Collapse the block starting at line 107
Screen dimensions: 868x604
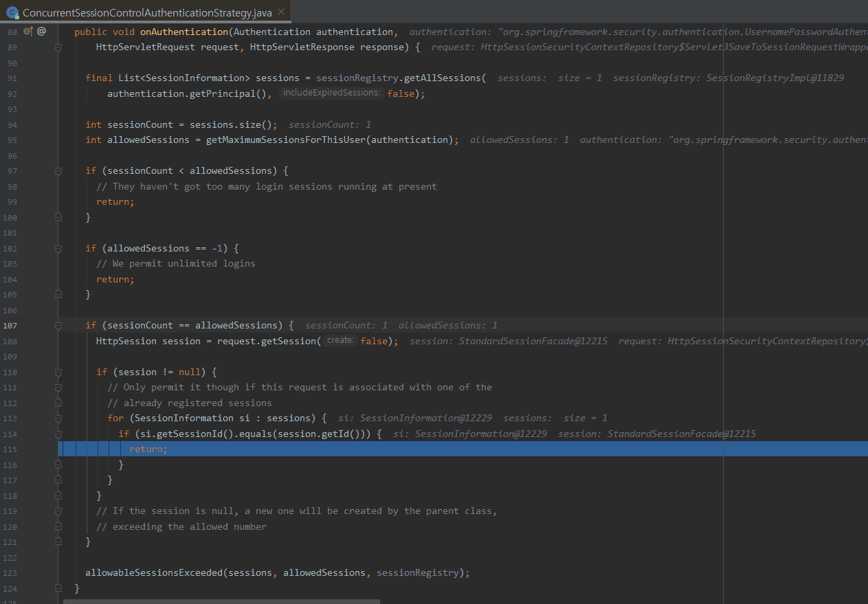coord(58,326)
